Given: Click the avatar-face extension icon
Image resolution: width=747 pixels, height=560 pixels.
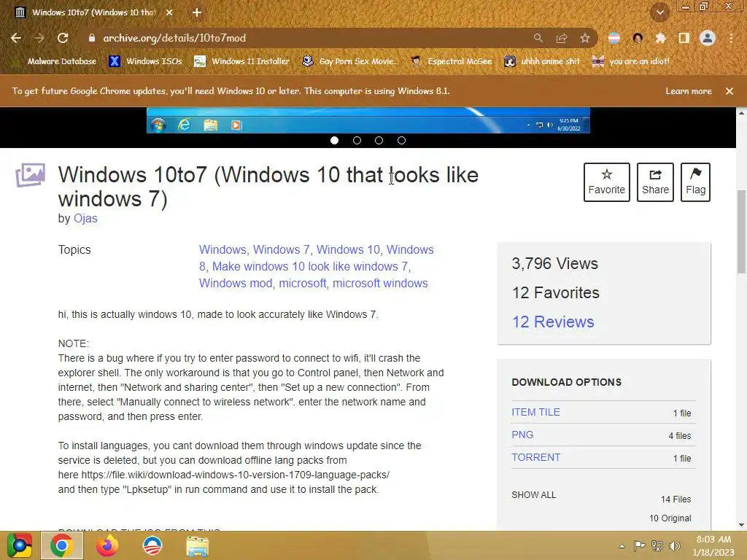Looking at the screenshot, I should pos(638,38).
